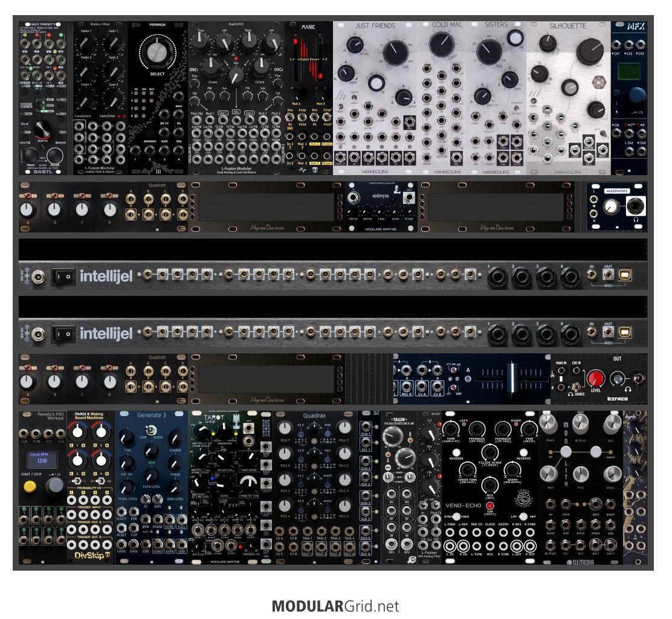Toggle the SYNC/FREE switch on Veno-Echo
Screen dimensions: 672x619
[x=456, y=516]
